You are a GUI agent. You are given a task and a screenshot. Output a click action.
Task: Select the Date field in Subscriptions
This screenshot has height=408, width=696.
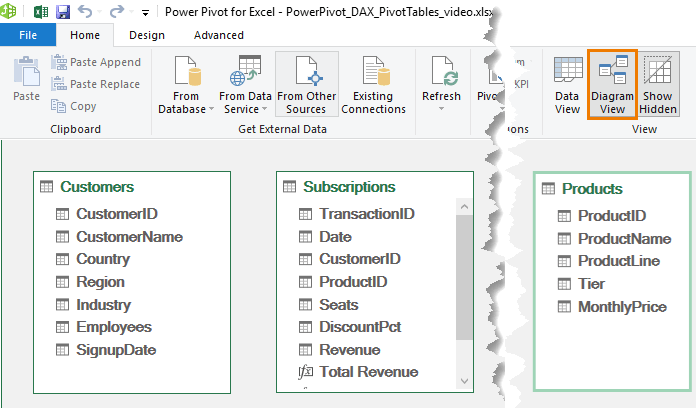(x=335, y=237)
